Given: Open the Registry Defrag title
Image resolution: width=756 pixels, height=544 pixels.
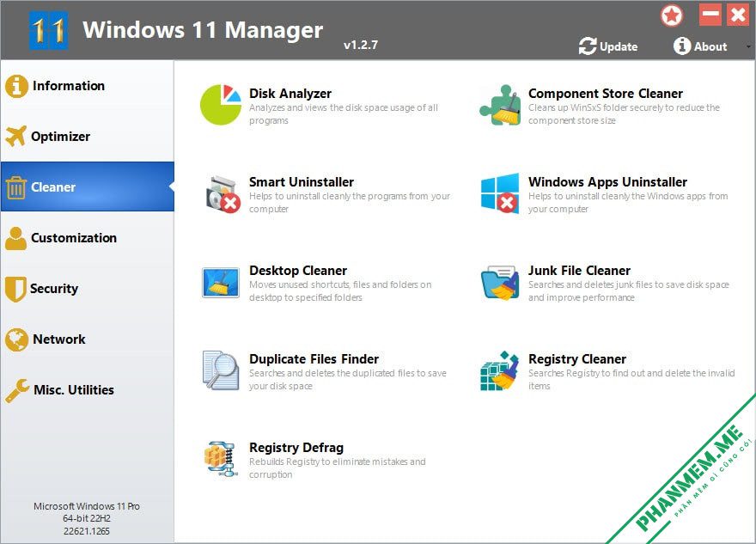Looking at the screenshot, I should [x=296, y=448].
